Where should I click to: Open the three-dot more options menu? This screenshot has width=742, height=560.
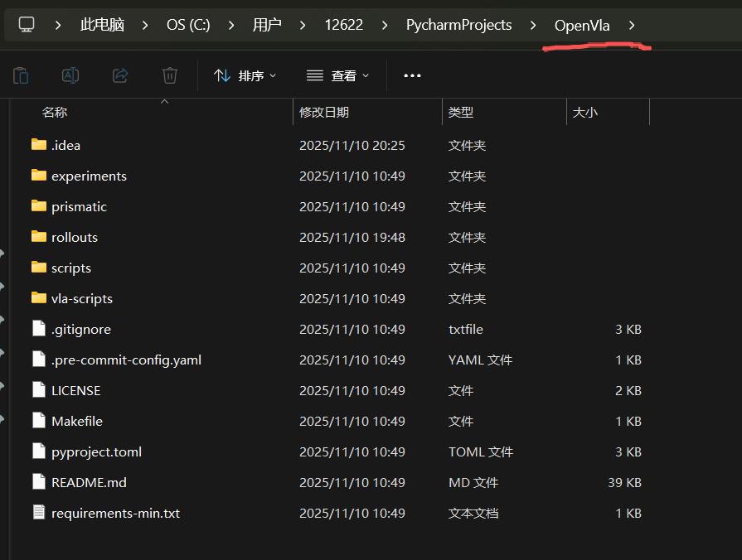[x=412, y=75]
